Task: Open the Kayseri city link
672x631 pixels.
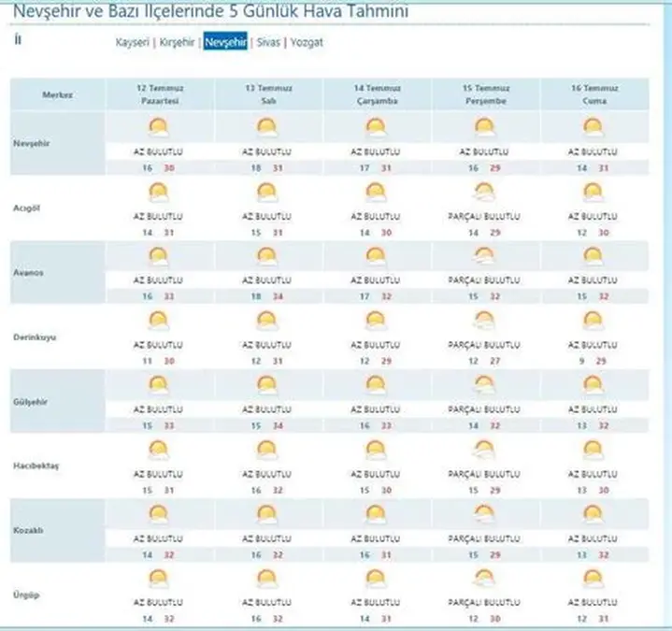Action: coord(132,43)
